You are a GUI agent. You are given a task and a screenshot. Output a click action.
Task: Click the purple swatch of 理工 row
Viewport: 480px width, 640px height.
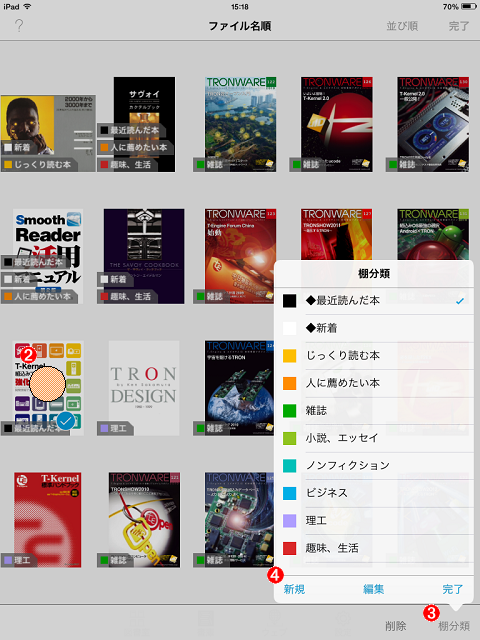(289, 520)
